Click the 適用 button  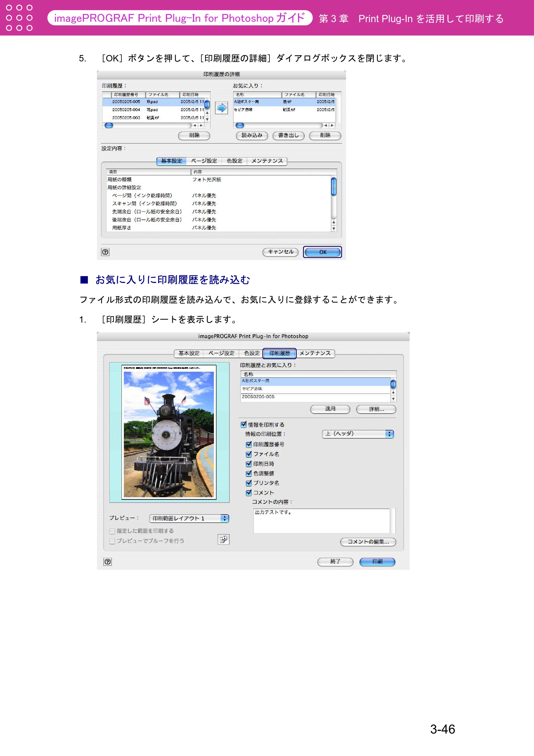(330, 409)
